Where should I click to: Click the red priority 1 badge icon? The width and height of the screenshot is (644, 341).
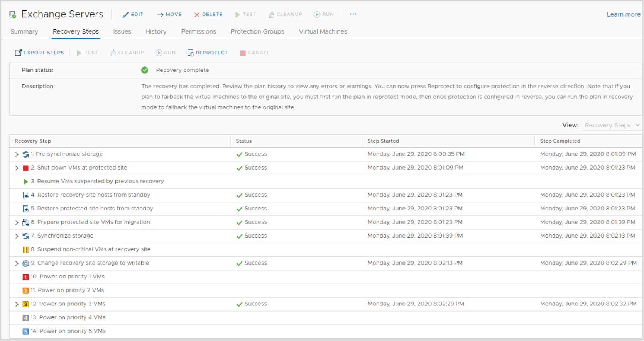coord(25,277)
